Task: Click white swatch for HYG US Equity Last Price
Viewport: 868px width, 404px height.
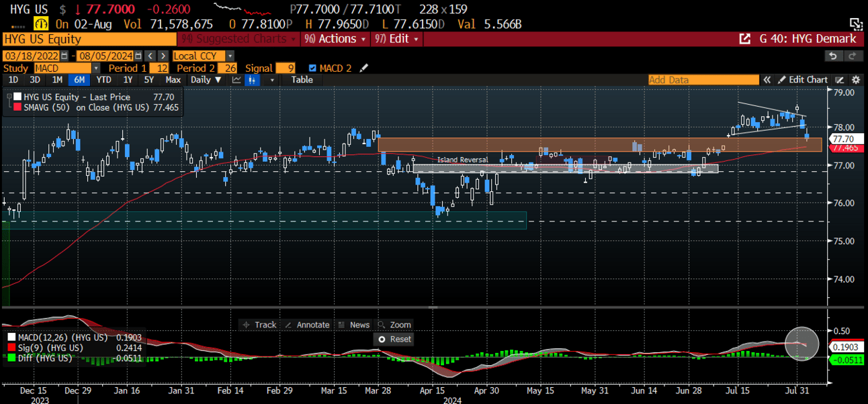Action: coord(17,97)
